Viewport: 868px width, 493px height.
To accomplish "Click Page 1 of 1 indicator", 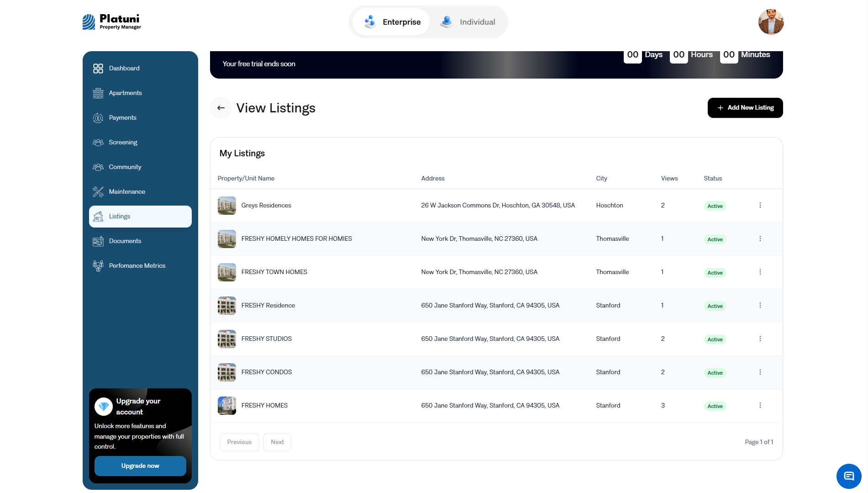I will click(x=759, y=442).
